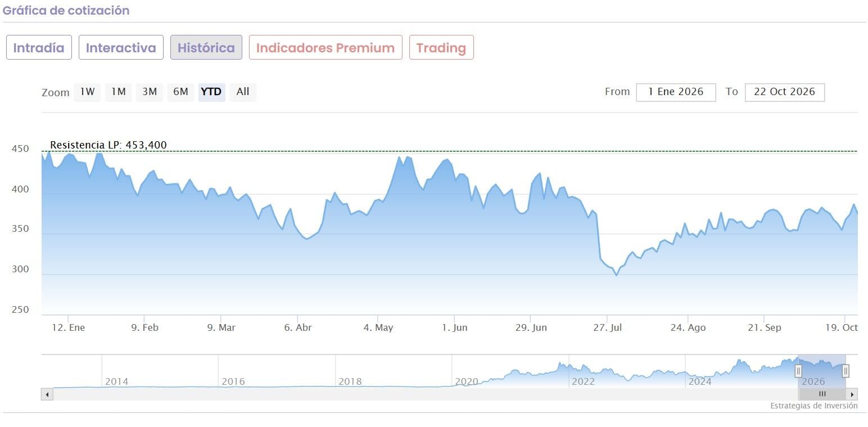Click the navigator scrollbar left arrow
The image size is (868, 427).
pos(47,394)
